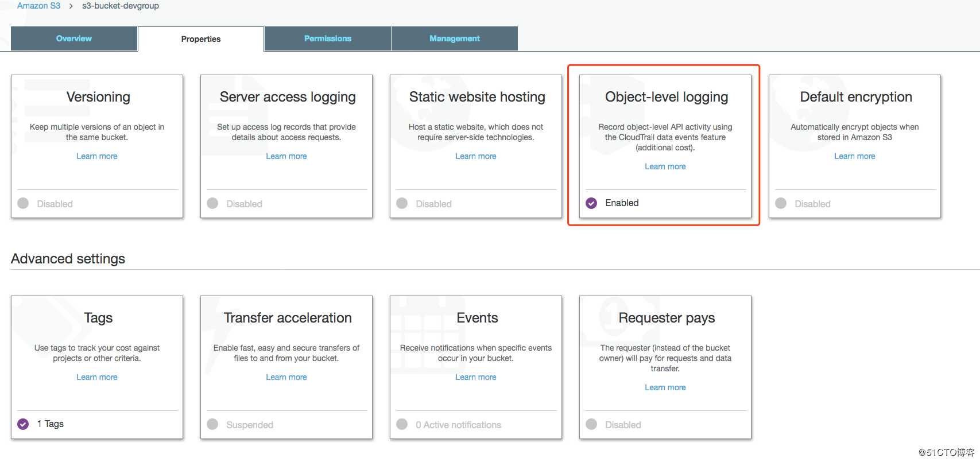This screenshot has height=462, width=980.
Task: Click the Requester pays card title
Action: click(x=667, y=318)
